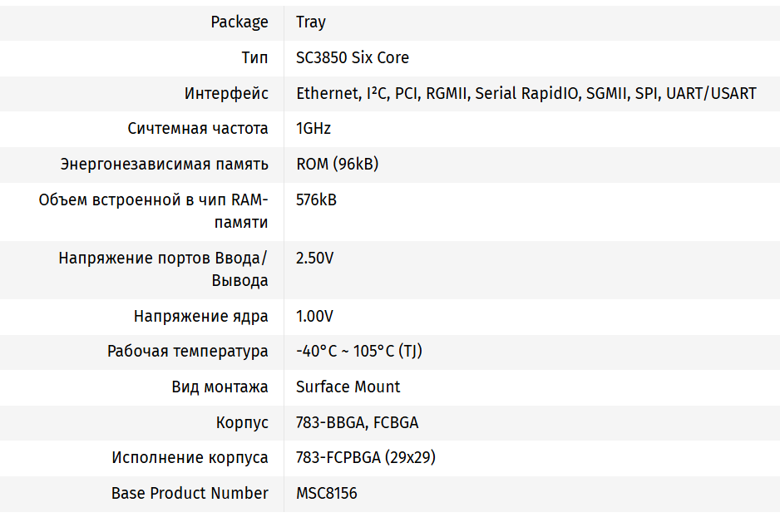
Task: Click the '783-FCPBGA (29x29)' value
Action: coord(366,458)
